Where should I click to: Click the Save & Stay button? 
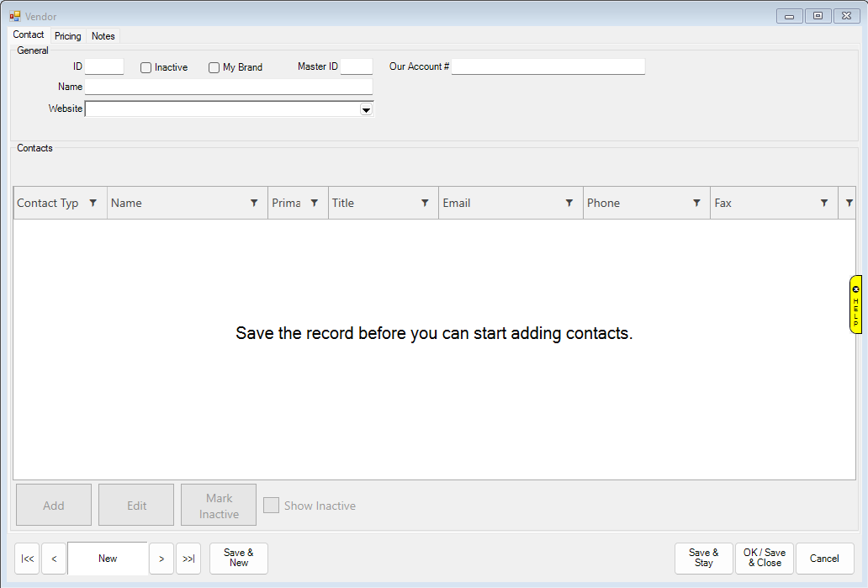pos(703,558)
